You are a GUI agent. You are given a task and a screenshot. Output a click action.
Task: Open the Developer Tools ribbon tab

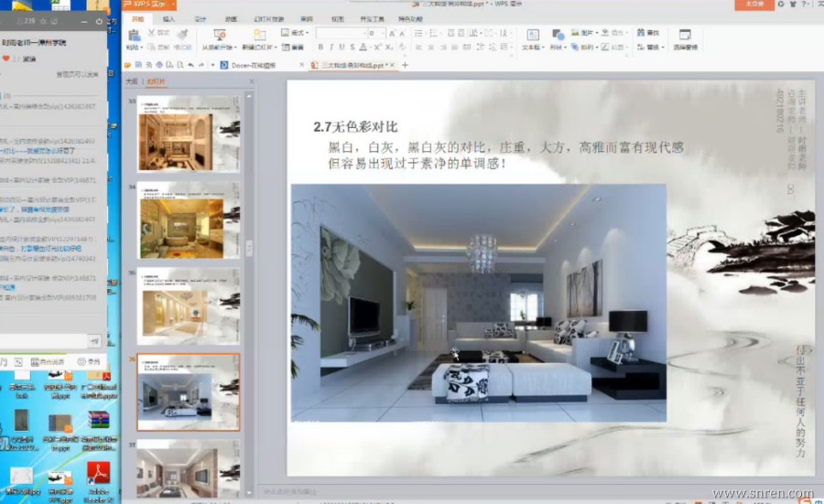[x=372, y=19]
